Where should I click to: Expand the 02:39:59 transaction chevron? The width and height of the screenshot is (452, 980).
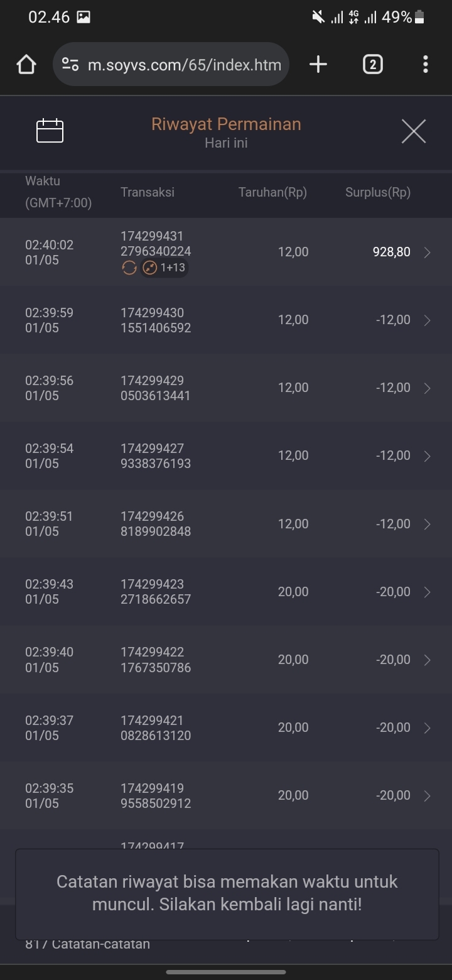[428, 320]
